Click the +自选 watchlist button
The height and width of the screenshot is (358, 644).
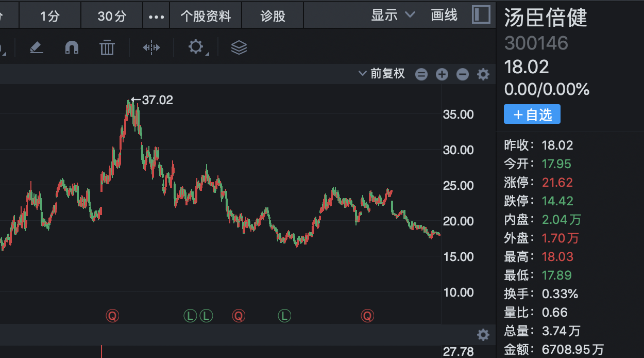(x=532, y=115)
